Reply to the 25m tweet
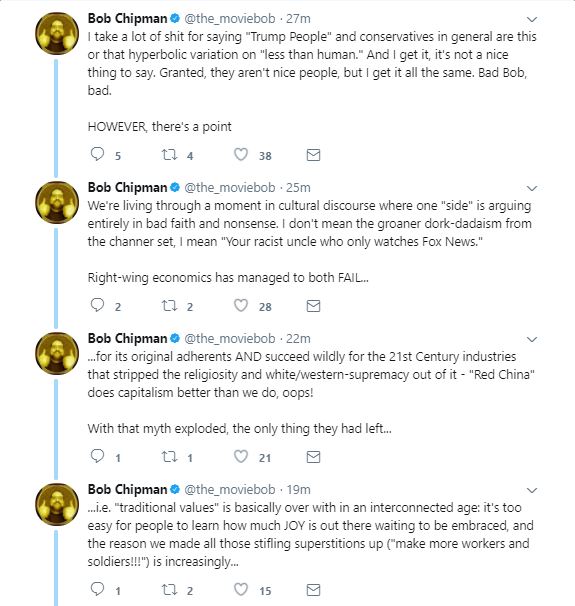 click(97, 305)
